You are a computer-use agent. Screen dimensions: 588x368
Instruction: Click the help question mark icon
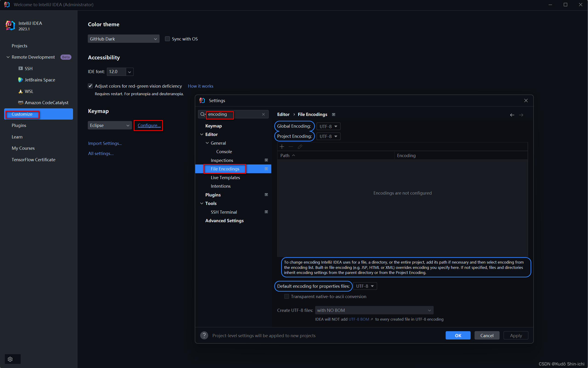[204, 335]
